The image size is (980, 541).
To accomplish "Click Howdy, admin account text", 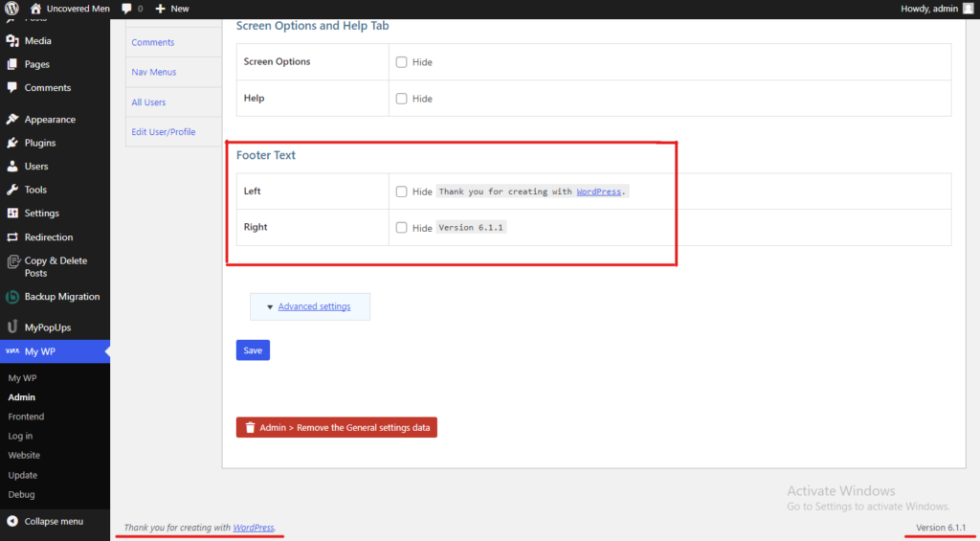I will click(928, 9).
